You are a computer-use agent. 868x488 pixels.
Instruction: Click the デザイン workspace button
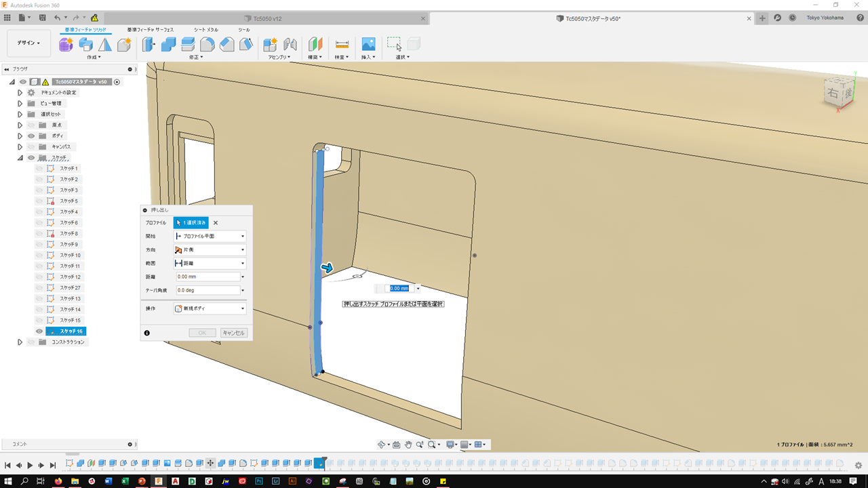pos(28,43)
